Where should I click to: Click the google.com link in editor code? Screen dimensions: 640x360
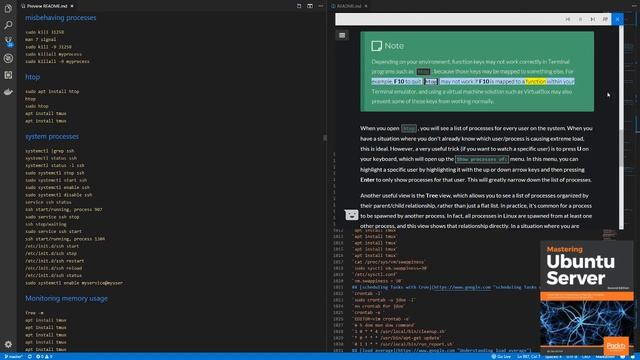tap(461, 287)
